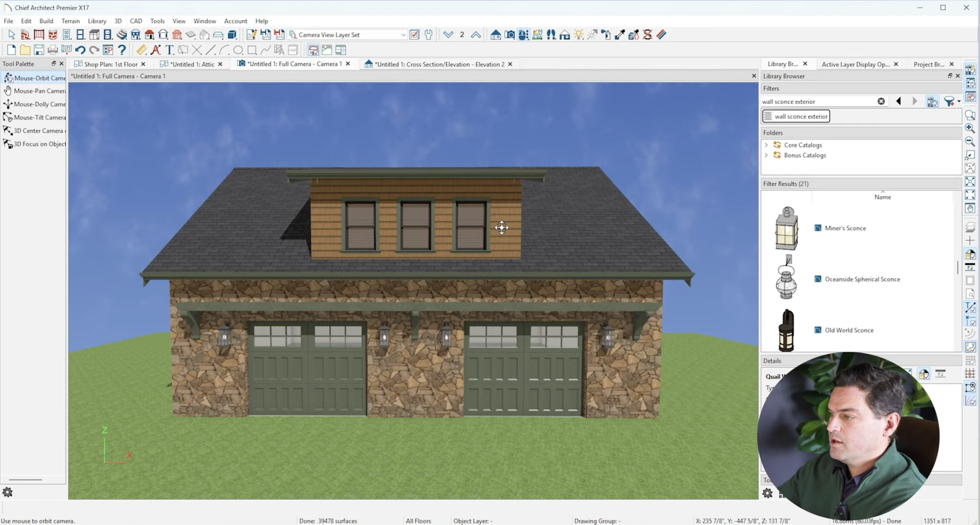Open the Camera View Layer Set dropdown
Image resolution: width=980 pixels, height=525 pixels.
point(403,35)
